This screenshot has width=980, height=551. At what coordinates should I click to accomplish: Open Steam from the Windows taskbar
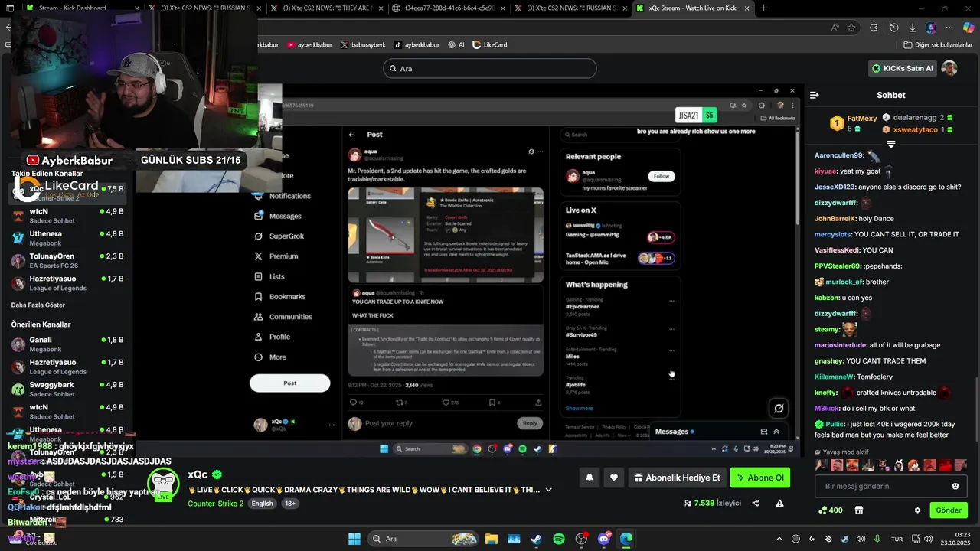pos(536,539)
